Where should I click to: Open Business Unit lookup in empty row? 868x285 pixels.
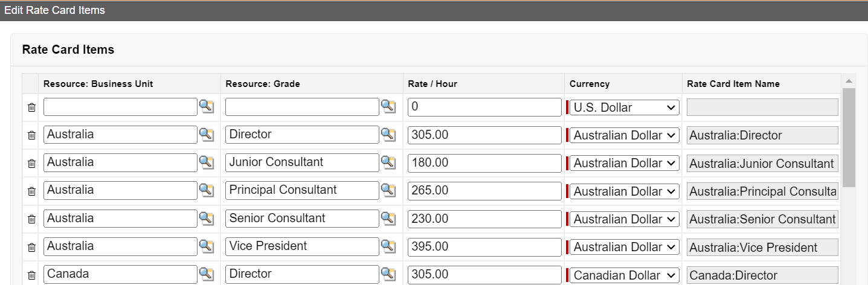coord(207,107)
